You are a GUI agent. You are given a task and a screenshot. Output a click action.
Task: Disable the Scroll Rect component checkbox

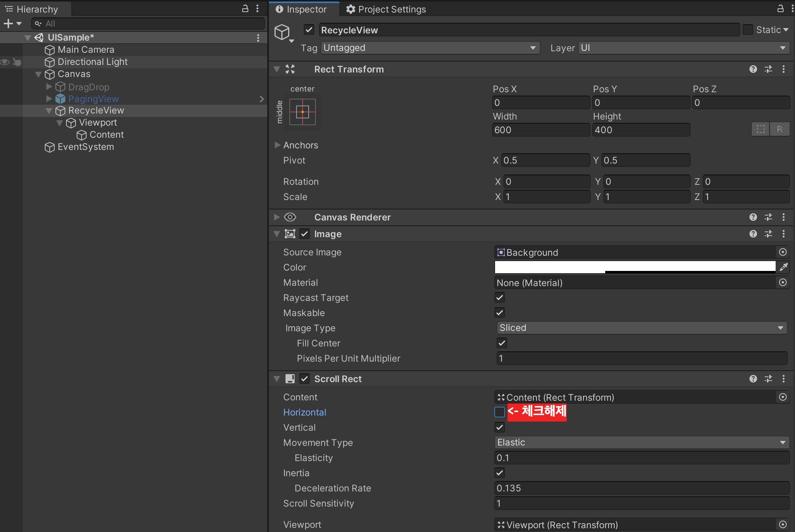coord(304,379)
